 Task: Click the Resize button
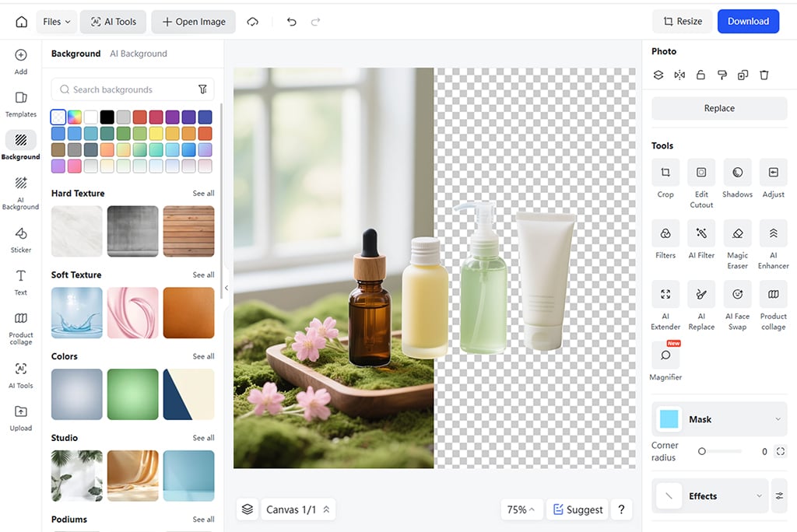[x=683, y=21]
